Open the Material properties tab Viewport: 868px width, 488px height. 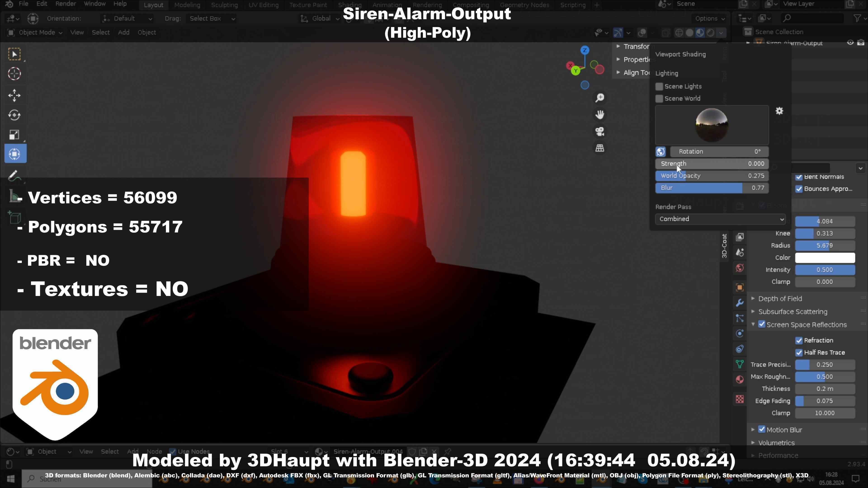pyautogui.click(x=740, y=380)
